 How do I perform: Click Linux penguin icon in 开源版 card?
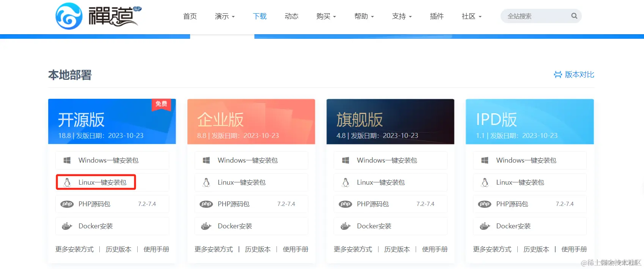[x=67, y=182]
